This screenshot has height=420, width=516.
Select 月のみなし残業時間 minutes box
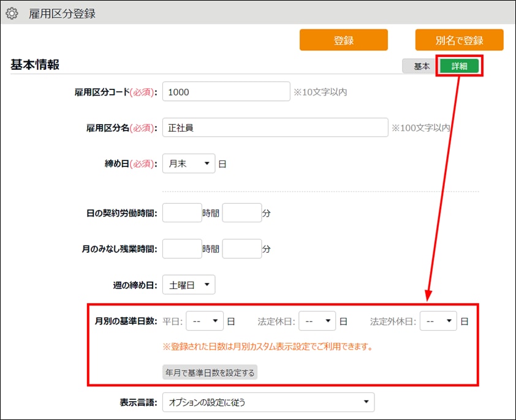pos(241,249)
